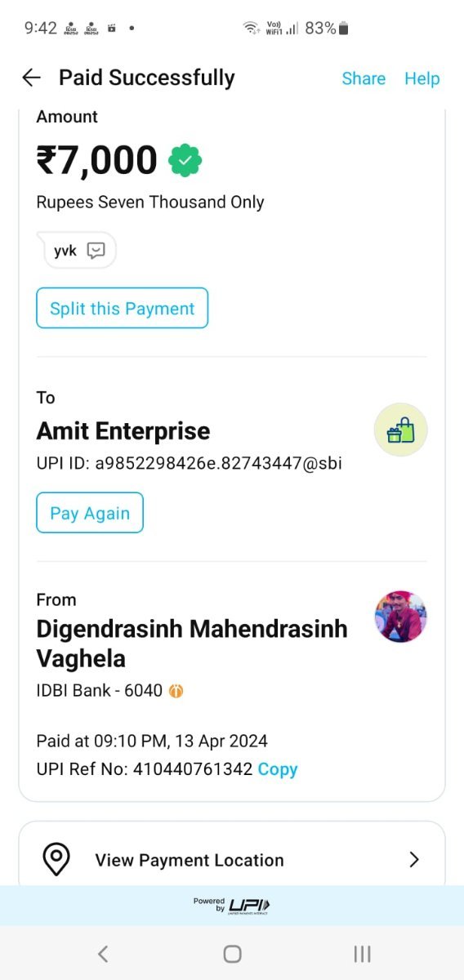The height and width of the screenshot is (980, 464).
Task: Tap the green verified checkmark badge
Action: click(x=185, y=160)
